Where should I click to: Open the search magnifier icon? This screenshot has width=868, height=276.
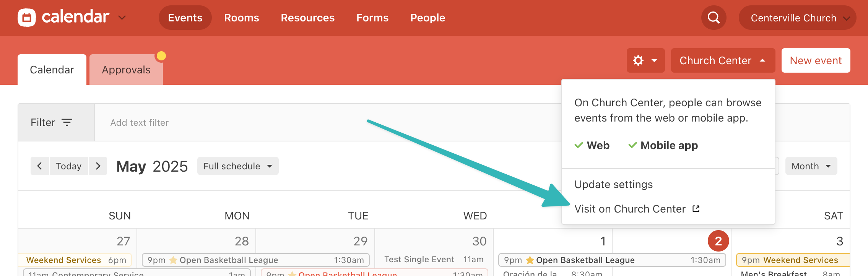pyautogui.click(x=714, y=18)
